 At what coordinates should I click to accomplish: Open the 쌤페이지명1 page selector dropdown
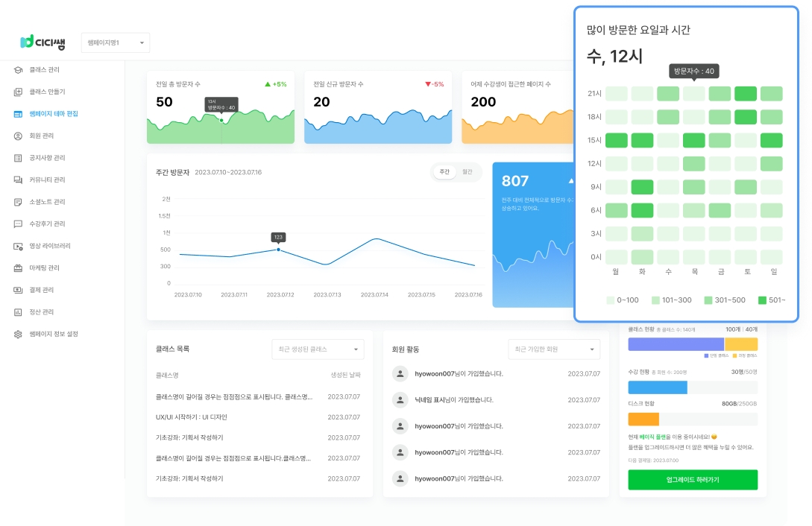(116, 43)
